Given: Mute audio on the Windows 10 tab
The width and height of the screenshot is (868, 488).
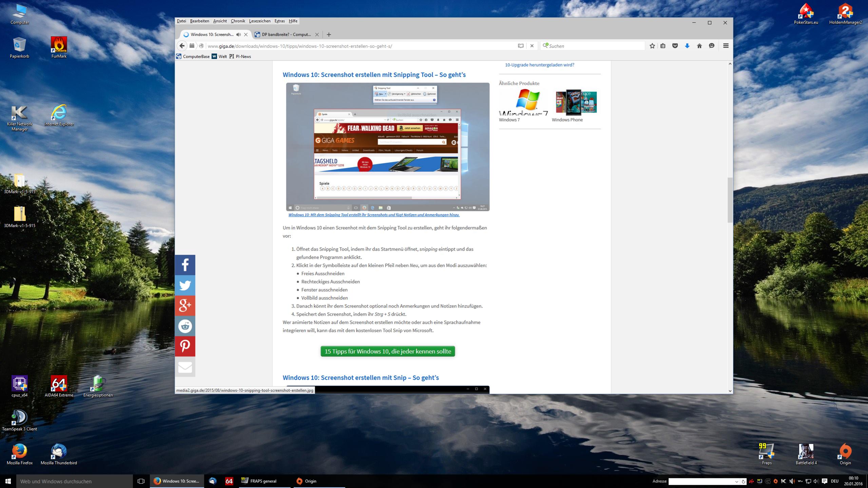Looking at the screenshot, I should pyautogui.click(x=238, y=35).
